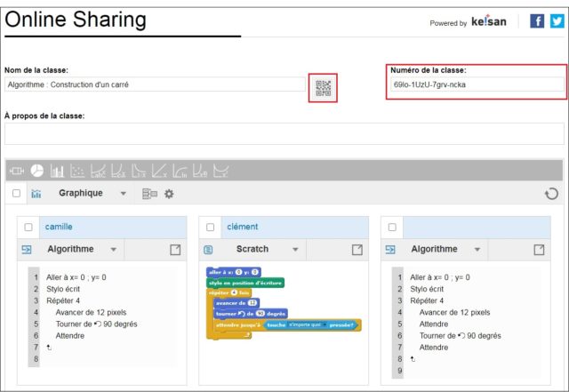Tick camille's checkbox
This screenshot has height=392, width=569.
click(x=28, y=228)
